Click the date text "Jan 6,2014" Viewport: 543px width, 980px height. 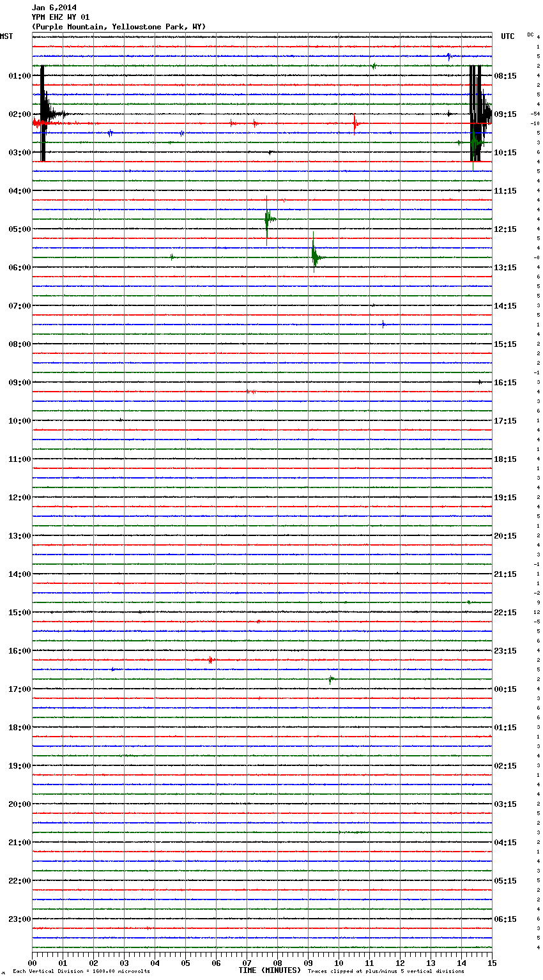tap(54, 8)
